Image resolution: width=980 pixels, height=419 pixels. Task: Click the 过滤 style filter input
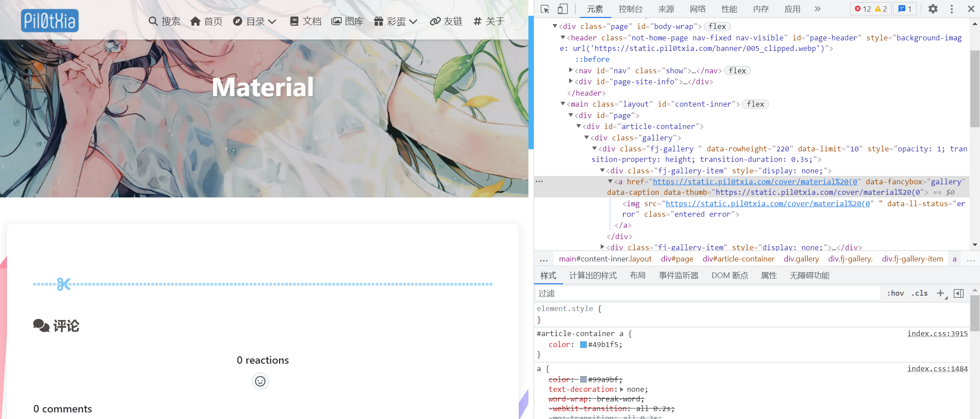(x=614, y=293)
